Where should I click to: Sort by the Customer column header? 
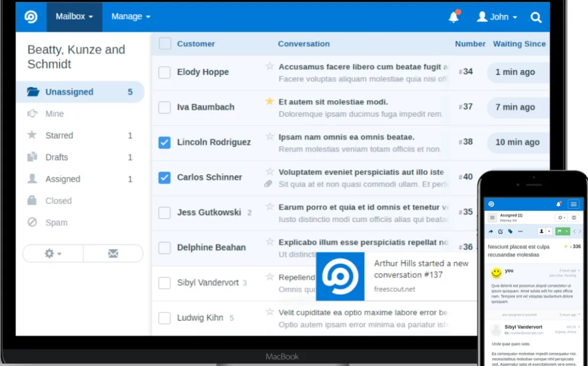coord(196,44)
